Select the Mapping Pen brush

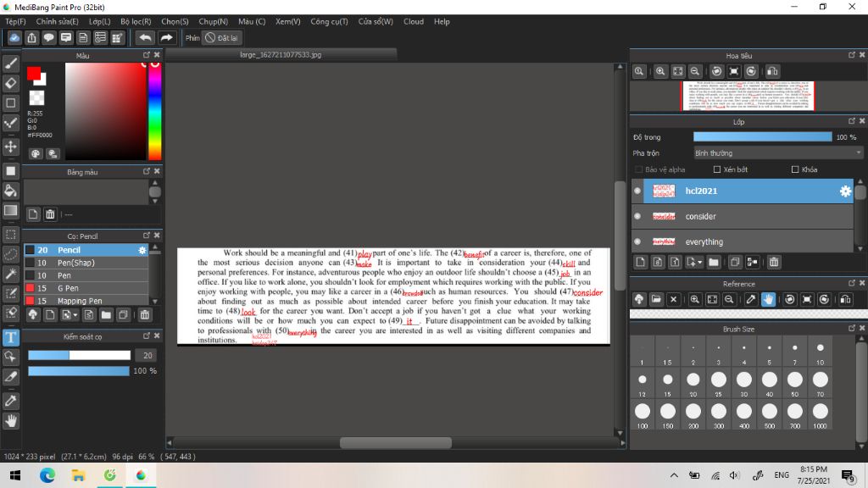coord(86,301)
